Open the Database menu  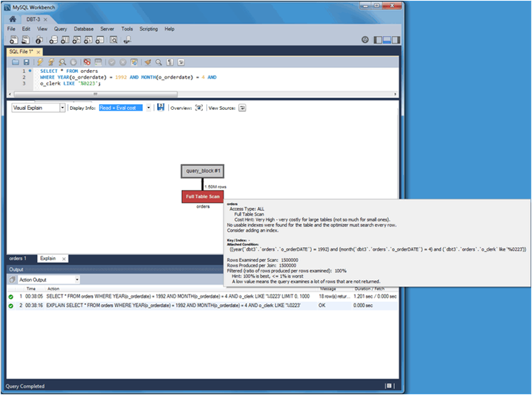coord(84,29)
